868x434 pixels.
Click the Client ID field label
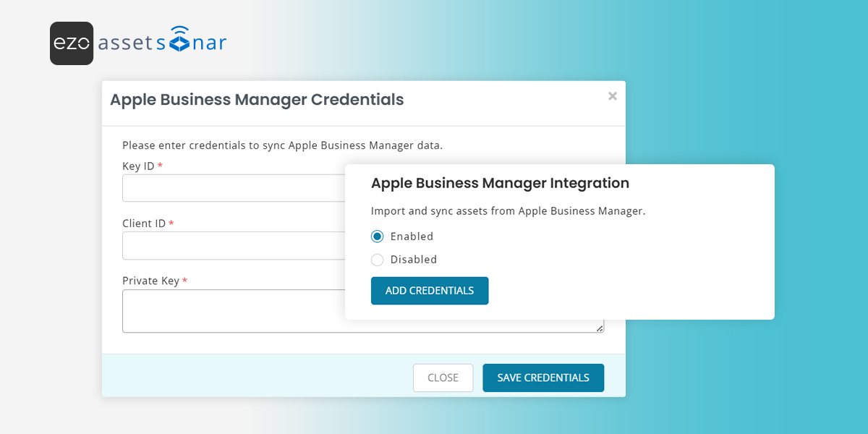click(144, 224)
